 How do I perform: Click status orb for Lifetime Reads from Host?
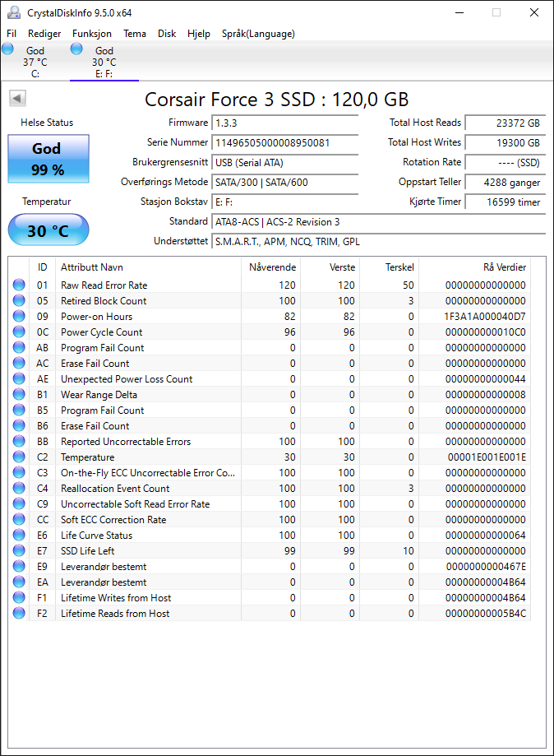point(19,614)
